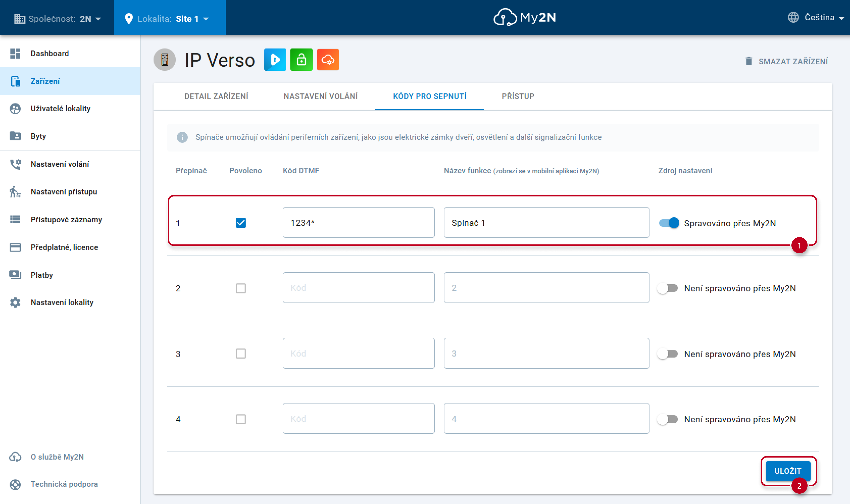Screen dimensions: 850x504
Task: Click the location pin icon
Action: click(x=129, y=19)
